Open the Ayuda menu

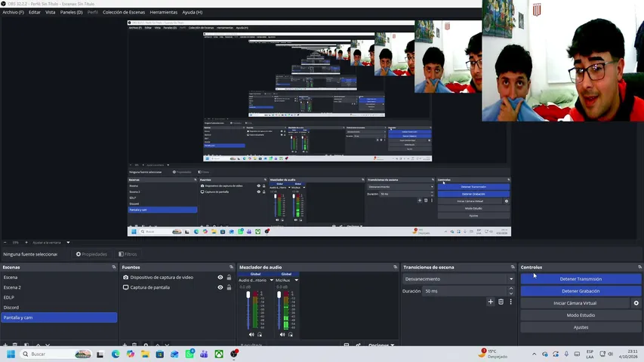point(193,12)
